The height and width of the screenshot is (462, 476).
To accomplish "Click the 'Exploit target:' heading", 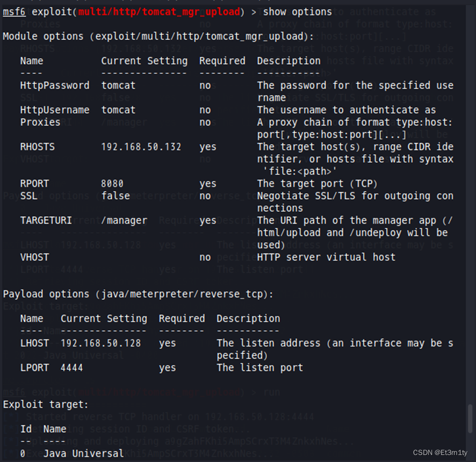I will (x=46, y=405).
